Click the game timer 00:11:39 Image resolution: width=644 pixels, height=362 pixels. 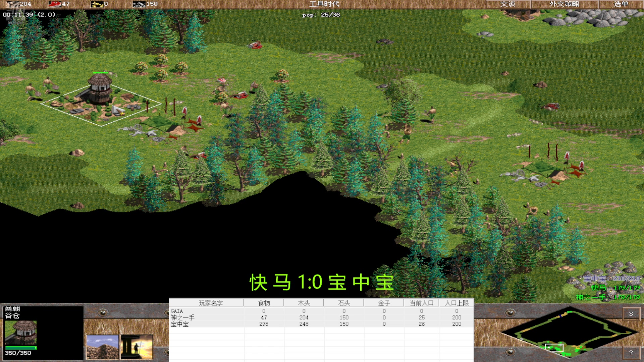coord(18,14)
